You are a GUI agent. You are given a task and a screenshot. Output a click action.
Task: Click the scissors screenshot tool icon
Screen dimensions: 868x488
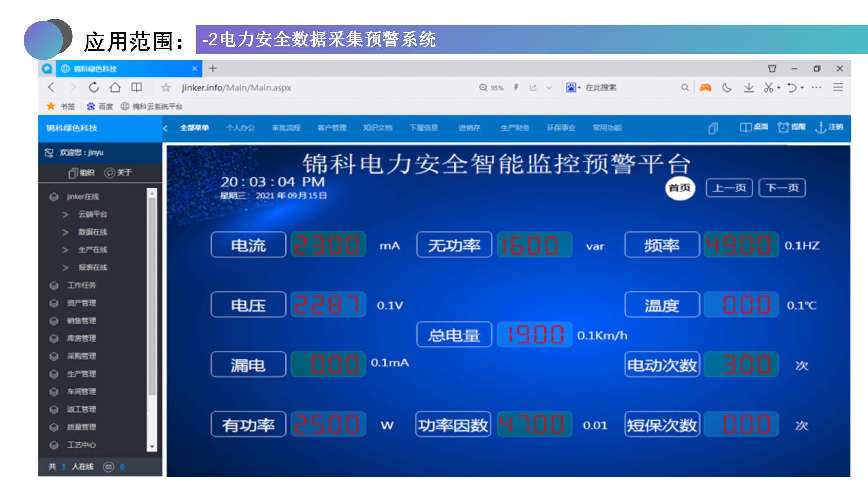(x=768, y=87)
